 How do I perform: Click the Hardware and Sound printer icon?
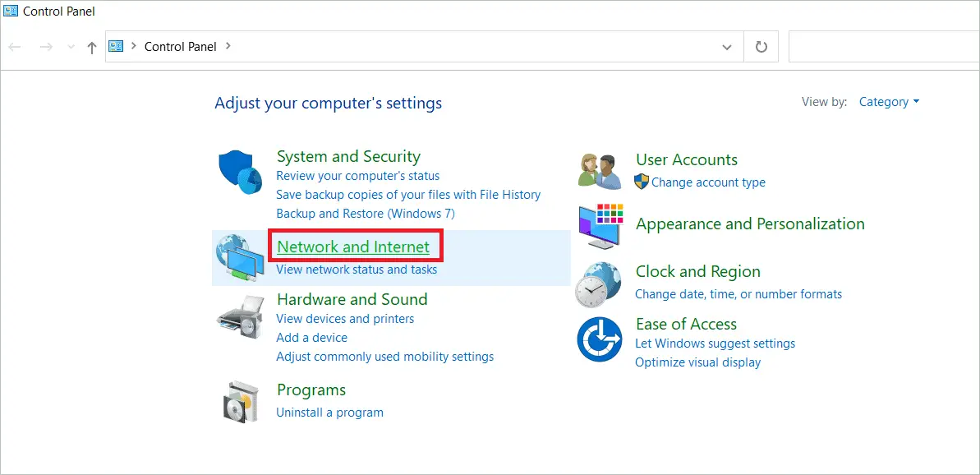point(240,319)
